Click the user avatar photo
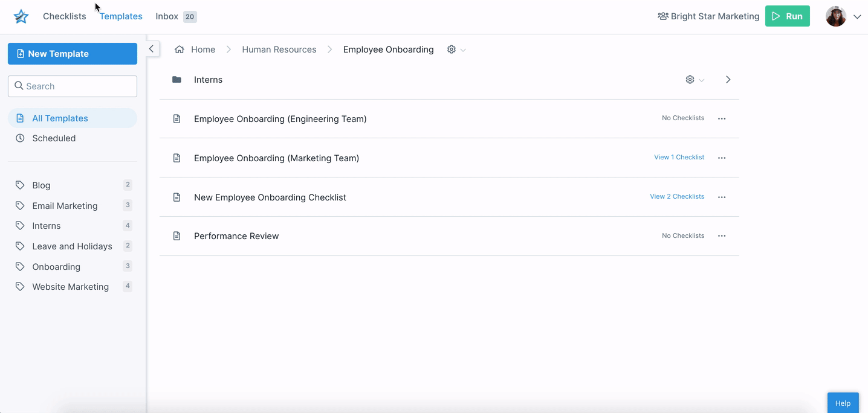The image size is (868, 413). tap(836, 16)
